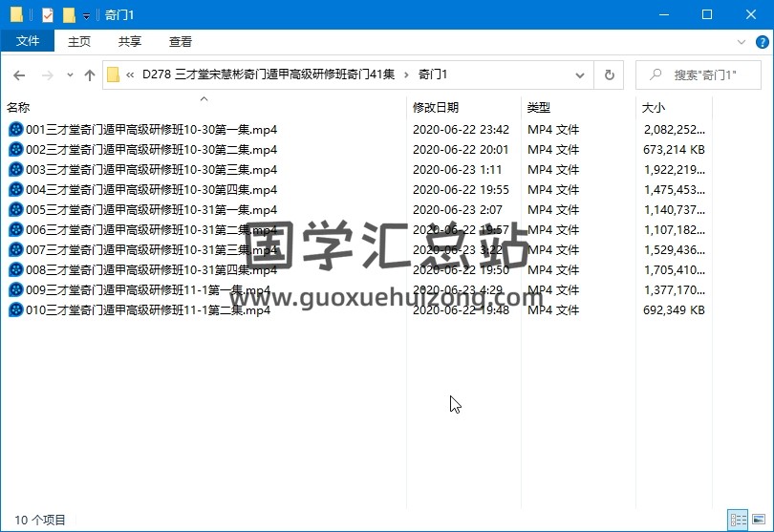Click the MP4 icon of 010三才堂 11-1第二集 file
Image resolution: width=774 pixels, height=532 pixels.
15,310
